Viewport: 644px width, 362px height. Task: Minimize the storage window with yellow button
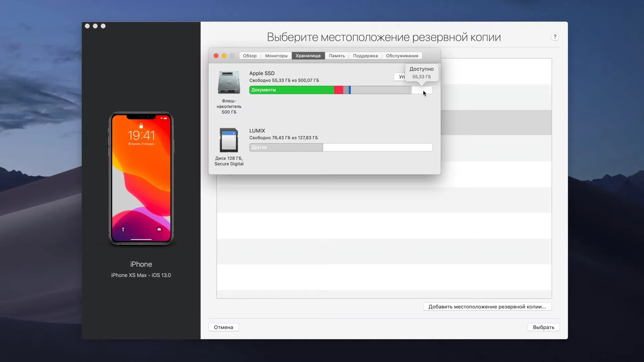click(x=224, y=56)
